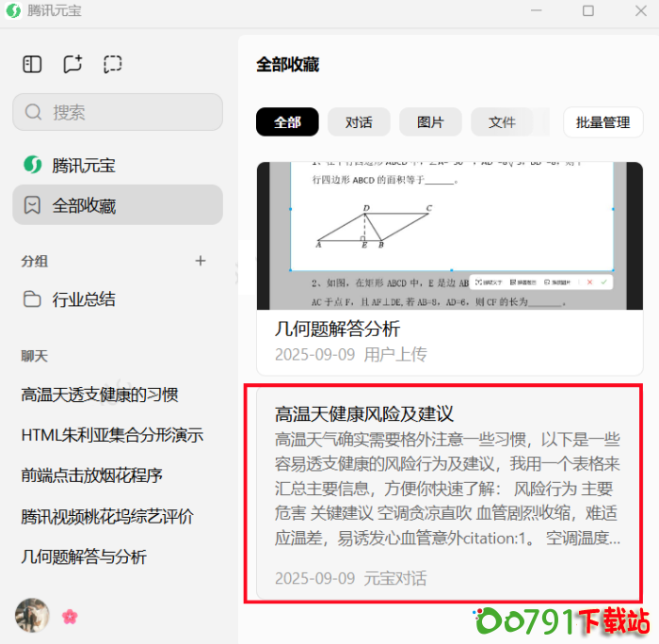659x644 pixels.
Task: Switch to the 图片 filter tab
Action: pyautogui.click(x=430, y=122)
